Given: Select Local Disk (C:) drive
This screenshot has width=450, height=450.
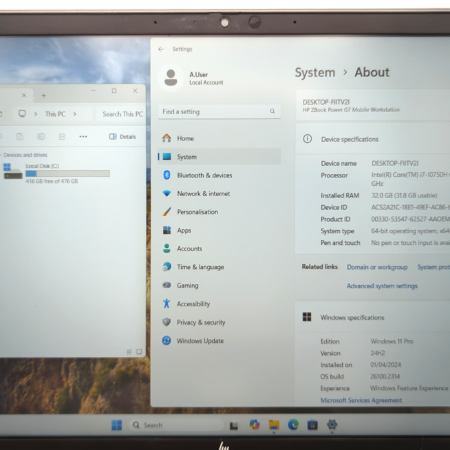Looking at the screenshot, I should pyautogui.click(x=56, y=173).
